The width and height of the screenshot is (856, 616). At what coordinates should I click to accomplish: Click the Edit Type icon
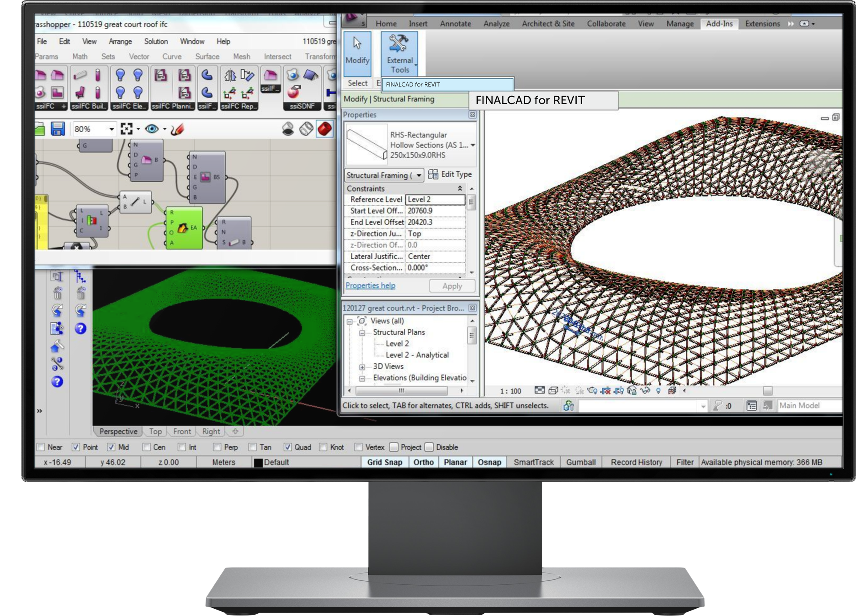(x=433, y=174)
